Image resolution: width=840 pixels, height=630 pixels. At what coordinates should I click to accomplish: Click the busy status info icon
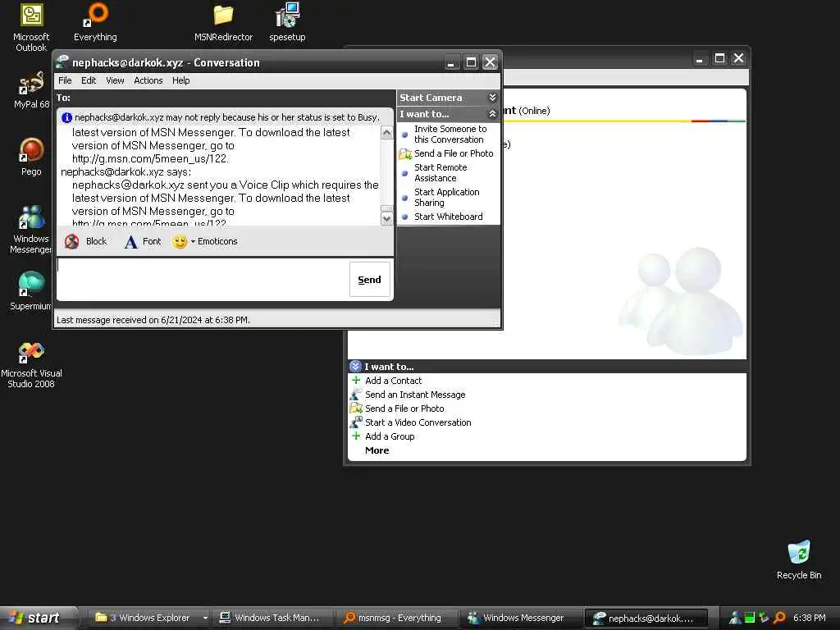66,117
